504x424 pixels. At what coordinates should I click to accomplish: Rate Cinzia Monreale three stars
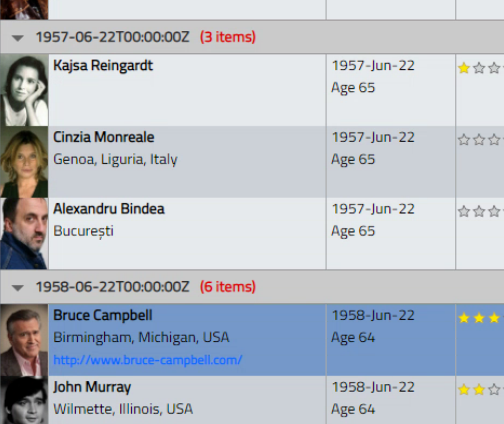tap(494, 140)
